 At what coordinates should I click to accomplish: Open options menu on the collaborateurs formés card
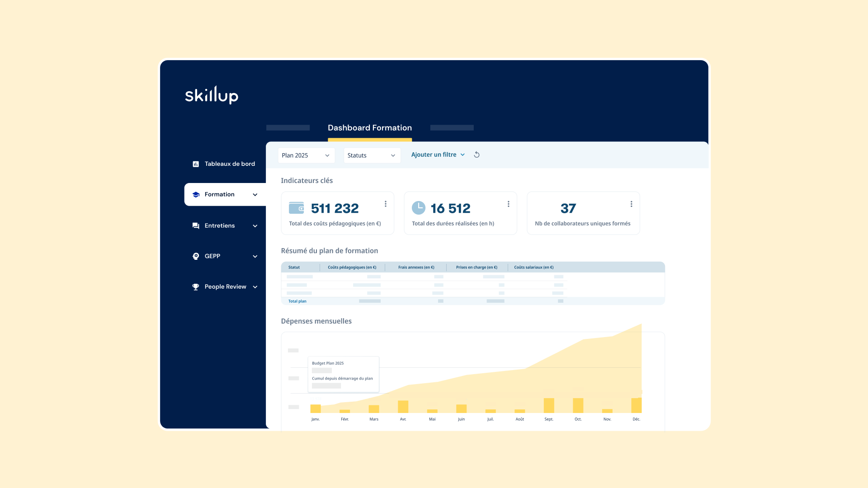click(x=632, y=204)
